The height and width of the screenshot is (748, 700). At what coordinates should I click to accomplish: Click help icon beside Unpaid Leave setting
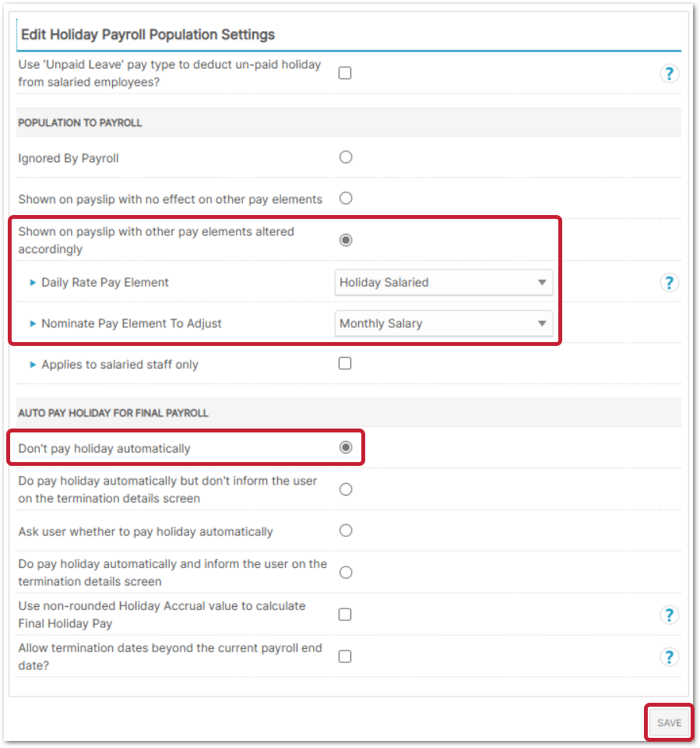pos(669,74)
